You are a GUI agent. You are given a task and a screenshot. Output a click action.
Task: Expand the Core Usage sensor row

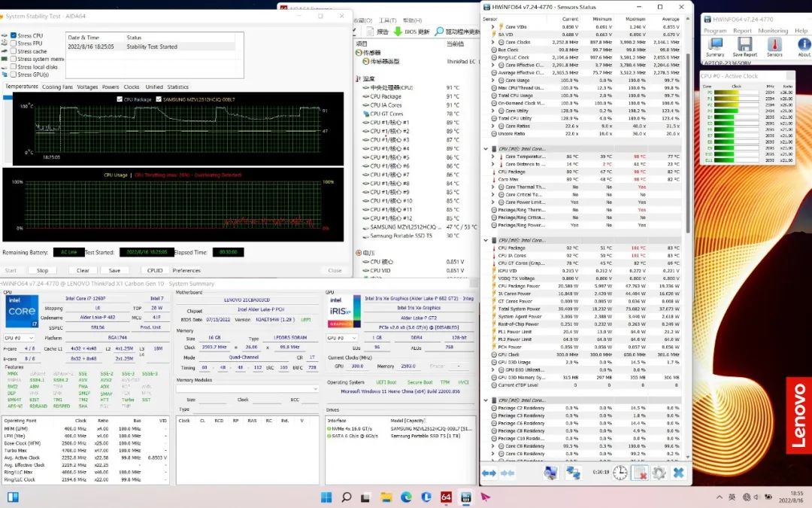coord(493,81)
